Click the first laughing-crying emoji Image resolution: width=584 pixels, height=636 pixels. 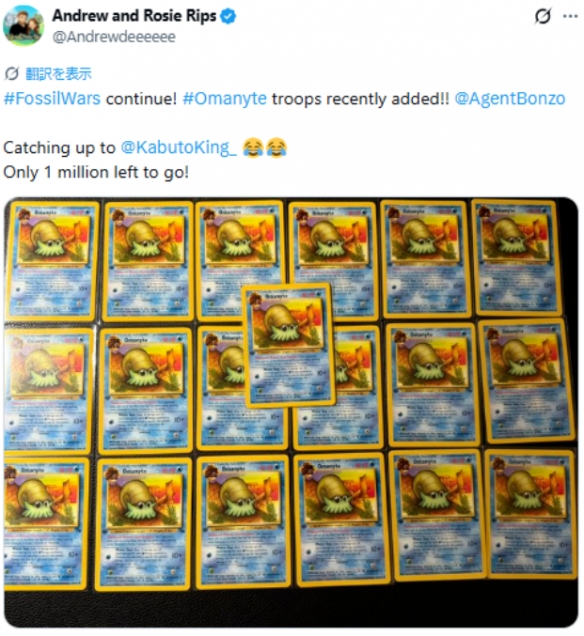[253, 148]
